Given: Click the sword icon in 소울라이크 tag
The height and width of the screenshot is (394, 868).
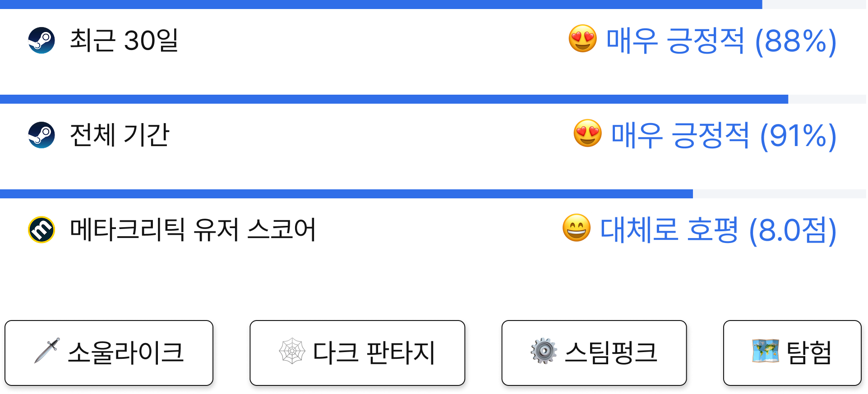Looking at the screenshot, I should 47,351.
